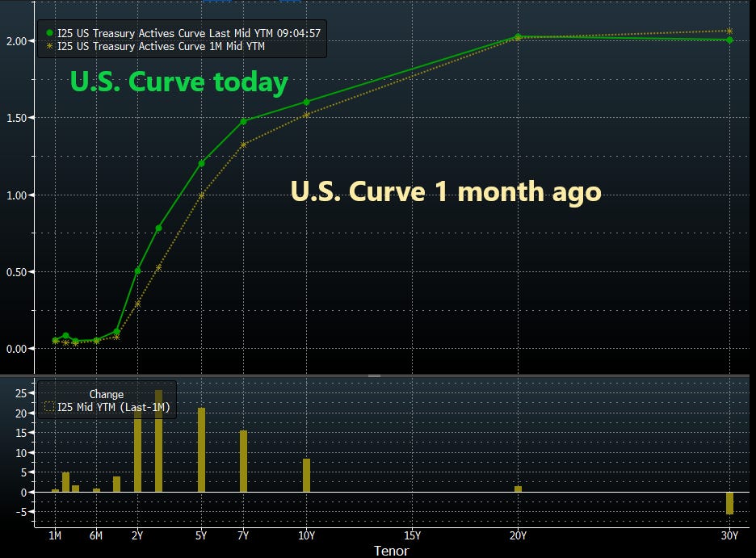Click the 20Y tenor axis label
The width and height of the screenshot is (756, 558).
(x=519, y=535)
